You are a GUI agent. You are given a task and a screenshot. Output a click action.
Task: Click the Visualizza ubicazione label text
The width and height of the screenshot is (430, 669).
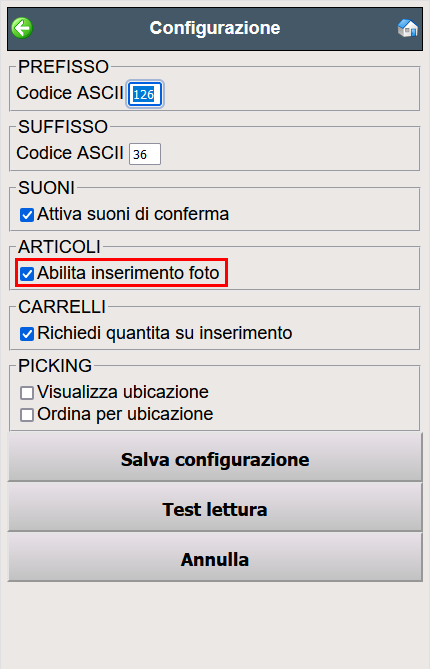(123, 392)
